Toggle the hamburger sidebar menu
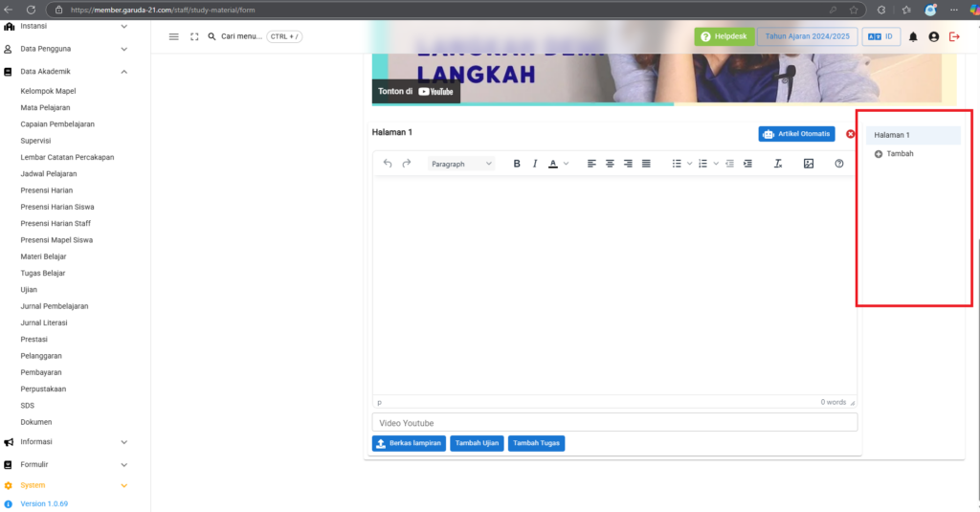Screen dimensions: 980x512 tap(174, 37)
